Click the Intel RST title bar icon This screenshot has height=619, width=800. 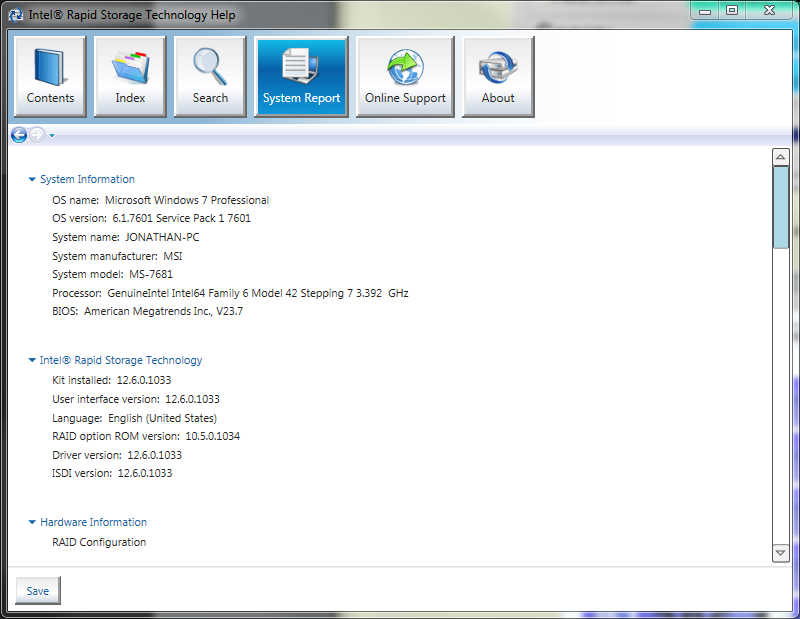tap(16, 15)
